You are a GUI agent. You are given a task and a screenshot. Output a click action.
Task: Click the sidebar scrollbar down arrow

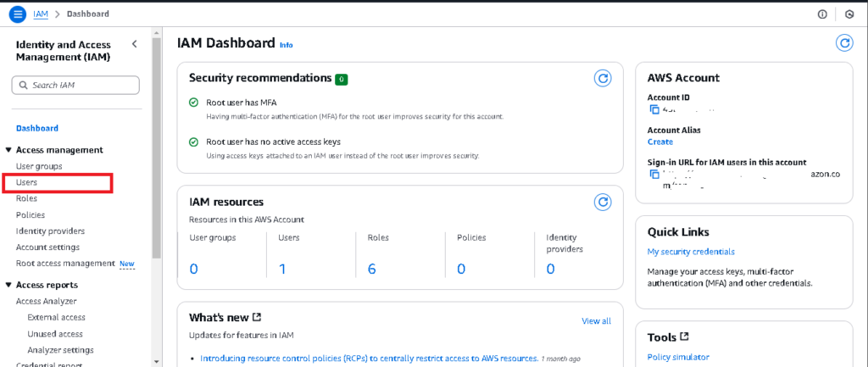pos(157,361)
